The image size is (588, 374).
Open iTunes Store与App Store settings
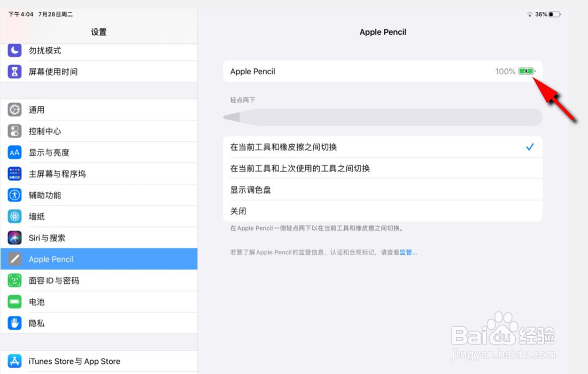point(99,361)
